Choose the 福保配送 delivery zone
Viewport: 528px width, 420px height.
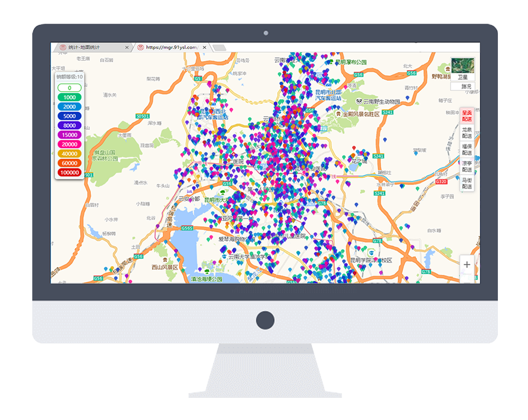point(467,149)
